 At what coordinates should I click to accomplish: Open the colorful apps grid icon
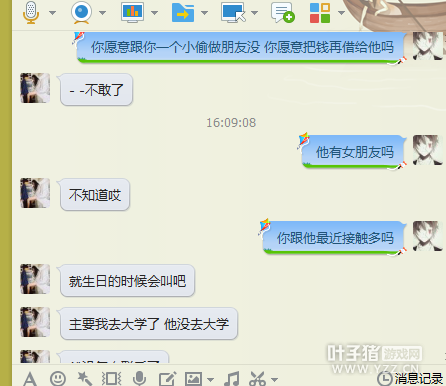pos(320,13)
